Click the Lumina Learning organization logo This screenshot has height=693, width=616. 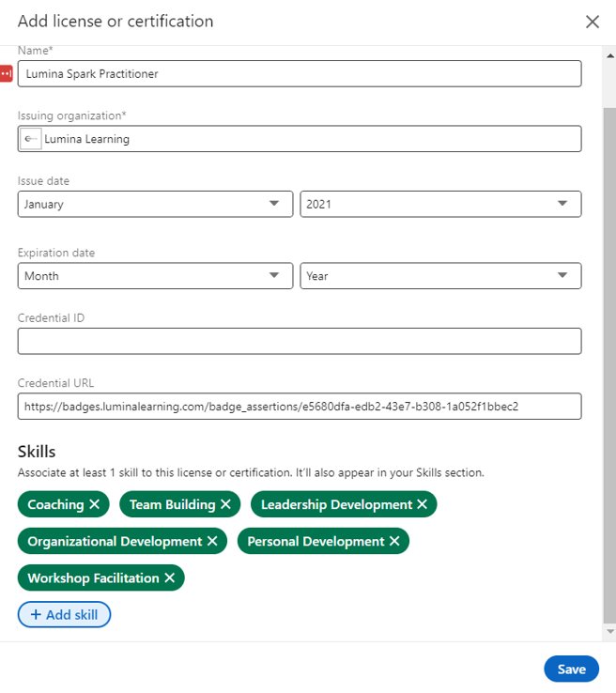(x=31, y=139)
